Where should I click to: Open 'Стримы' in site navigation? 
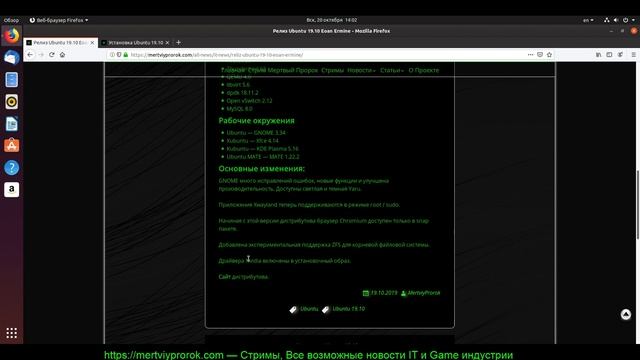(x=332, y=70)
